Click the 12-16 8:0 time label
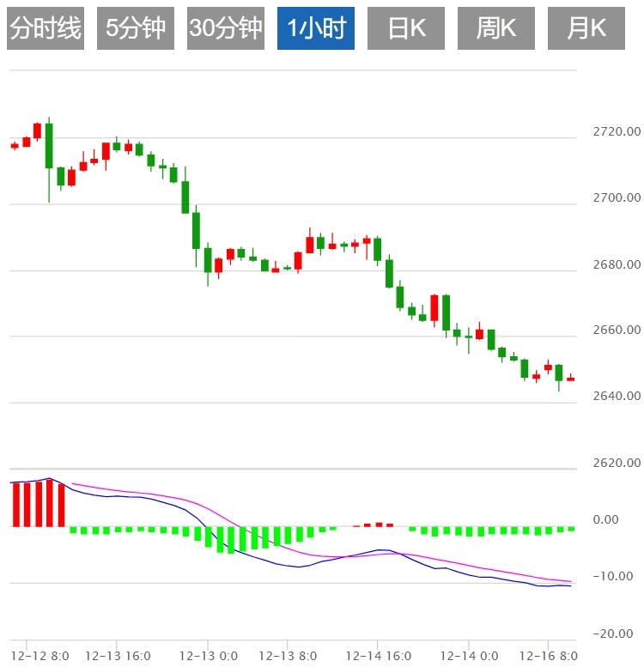 tap(550, 657)
